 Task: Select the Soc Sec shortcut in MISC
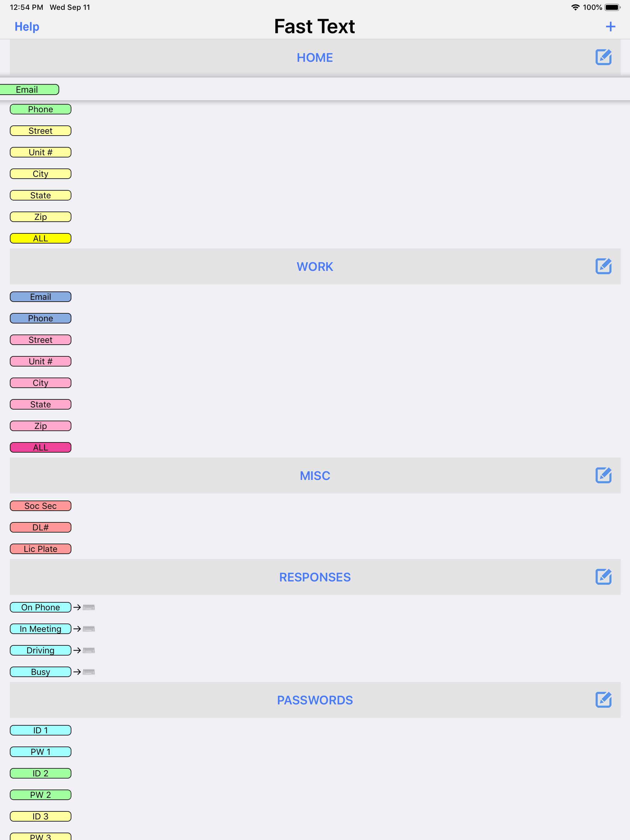coord(40,505)
